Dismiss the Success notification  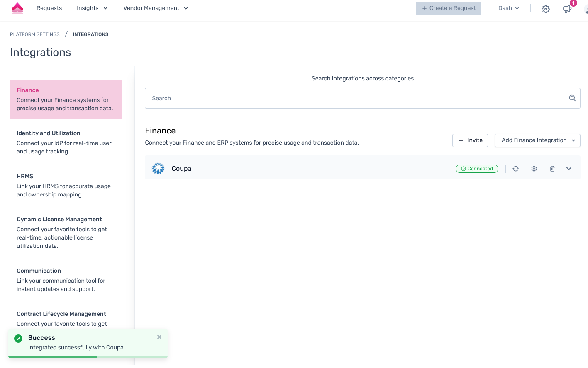159,337
